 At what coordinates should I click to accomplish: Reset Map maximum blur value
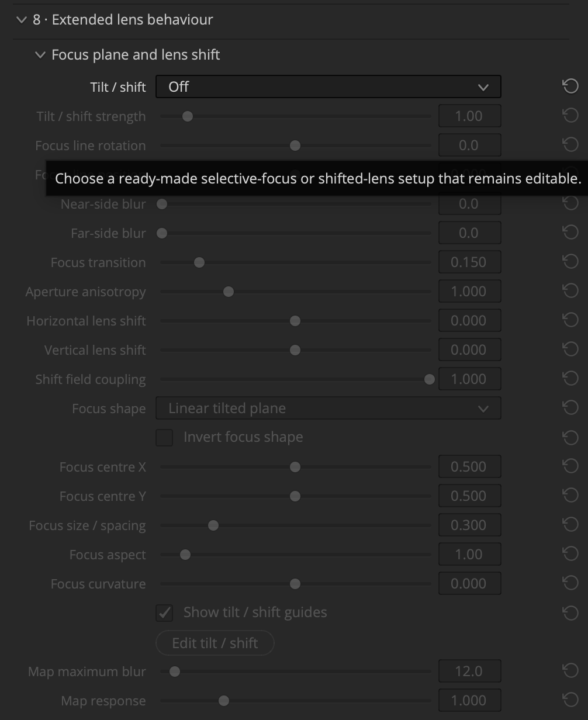570,671
